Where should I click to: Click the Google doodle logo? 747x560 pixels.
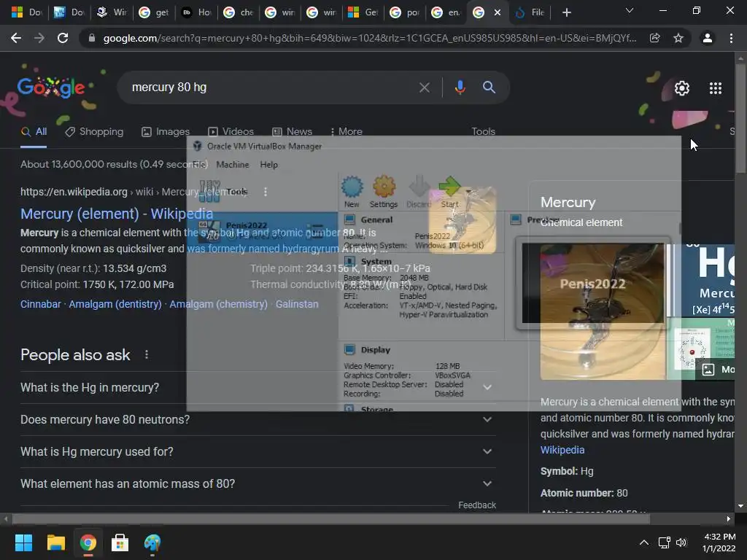pyautogui.click(x=52, y=87)
